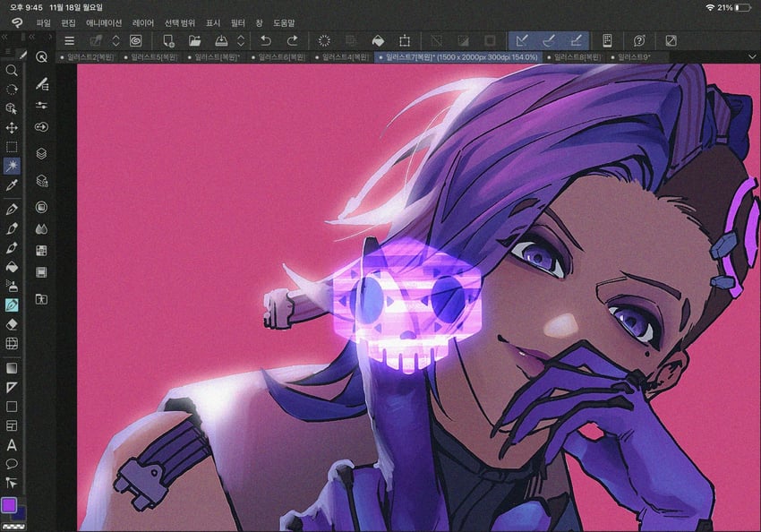761x532 pixels.
Task: Open Clip Studio support question-mark icon
Action: [x=639, y=41]
